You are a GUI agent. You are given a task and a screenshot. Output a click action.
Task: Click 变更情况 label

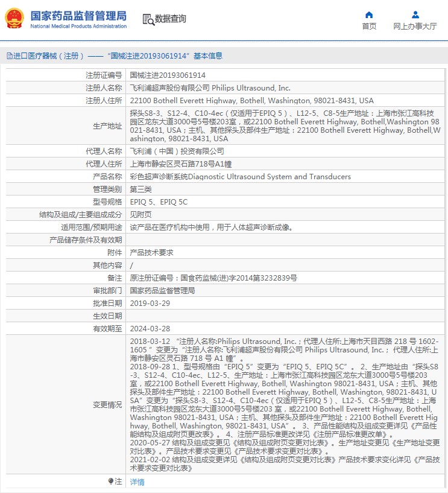pos(107,405)
